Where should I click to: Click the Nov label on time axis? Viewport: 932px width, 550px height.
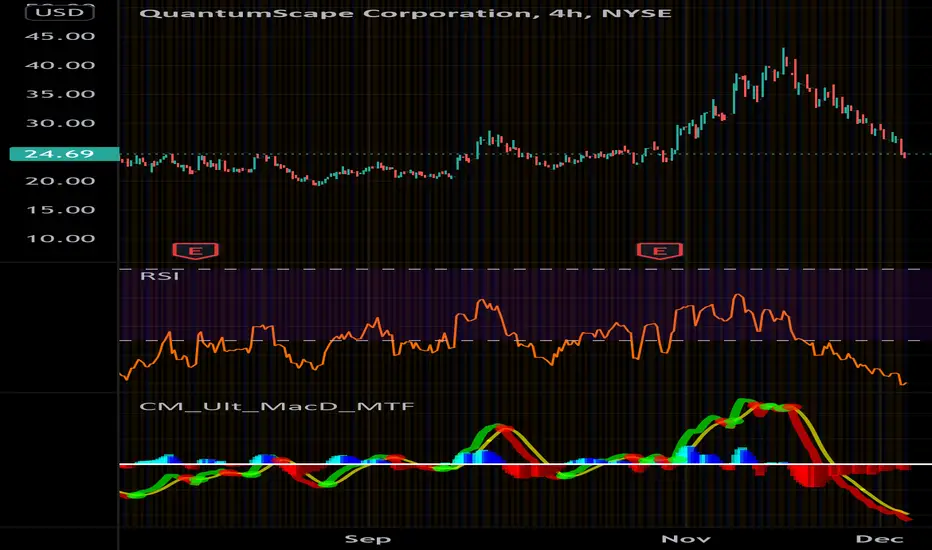(x=685, y=539)
